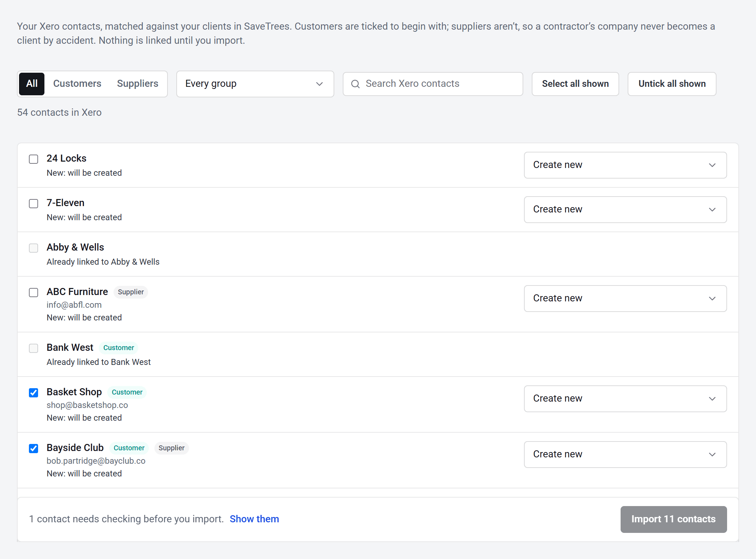
Task: Click the Abby & Wells disabled checkbox
Action: 33,248
